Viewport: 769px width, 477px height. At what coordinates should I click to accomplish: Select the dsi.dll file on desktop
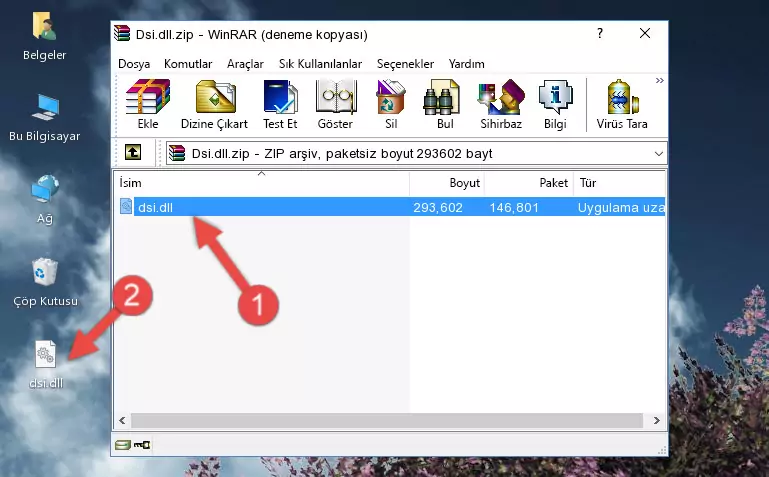(46, 365)
